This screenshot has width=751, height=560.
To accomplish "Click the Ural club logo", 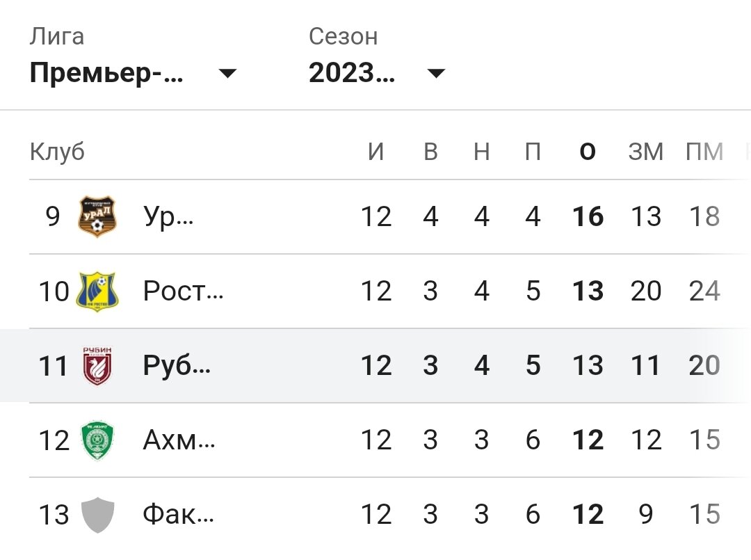I will (x=97, y=216).
